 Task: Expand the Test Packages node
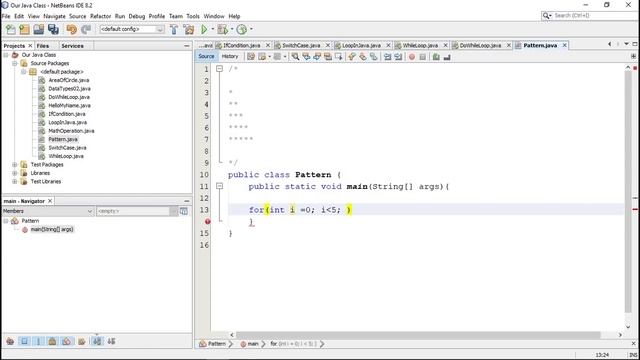tap(15, 164)
